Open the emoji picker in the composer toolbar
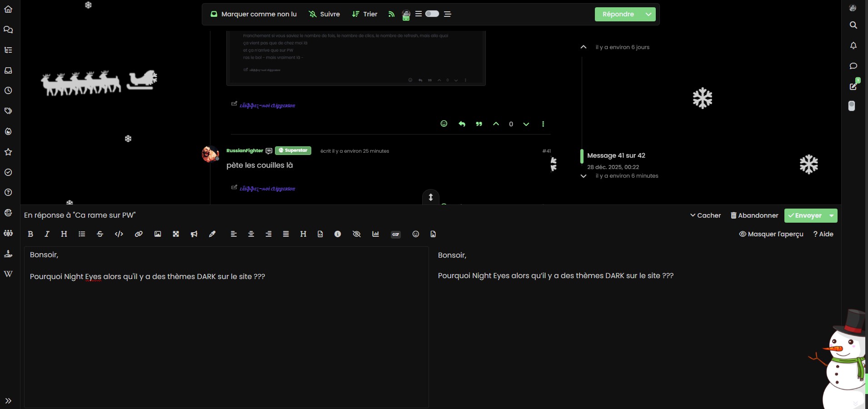The width and height of the screenshot is (868, 409). (415, 234)
